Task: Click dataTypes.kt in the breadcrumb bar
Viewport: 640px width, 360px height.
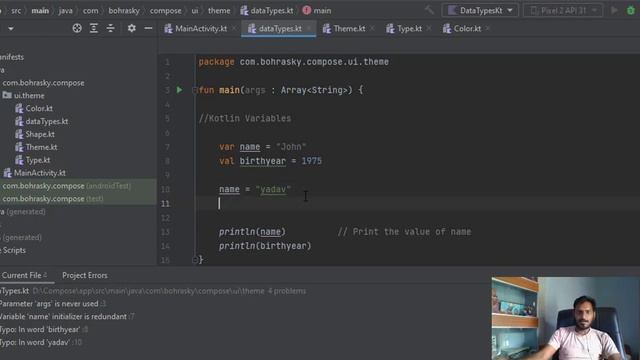Action: pyautogui.click(x=267, y=11)
